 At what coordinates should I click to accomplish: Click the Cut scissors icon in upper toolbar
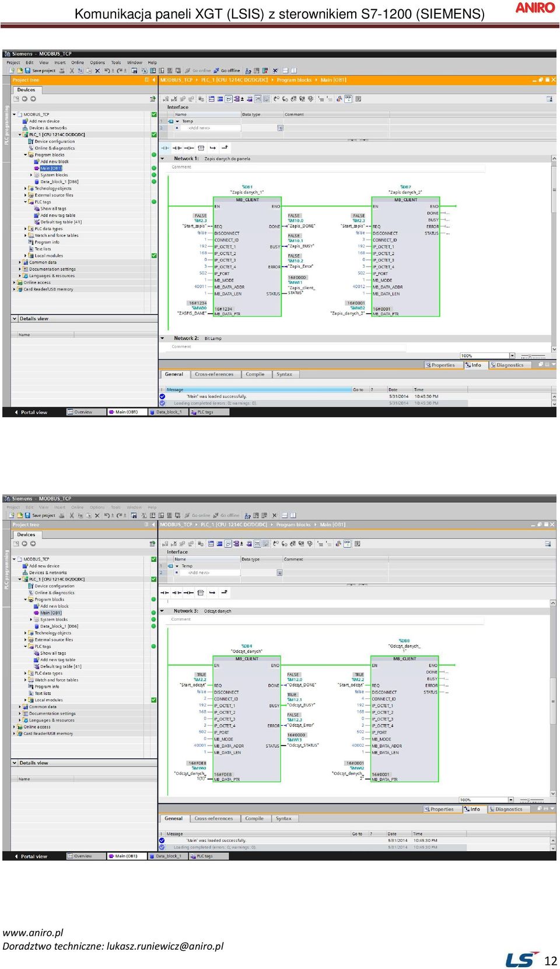[72, 71]
